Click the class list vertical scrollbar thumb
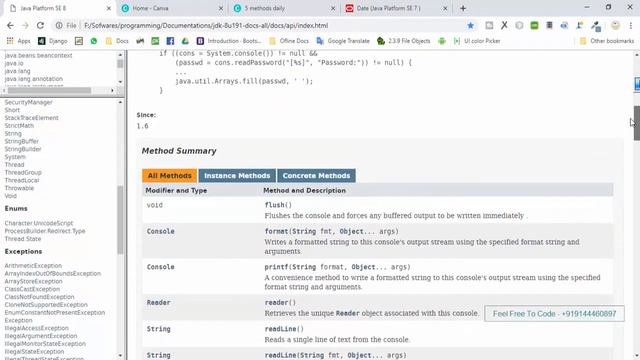Viewport: 640px width, 360px height. 120,220
